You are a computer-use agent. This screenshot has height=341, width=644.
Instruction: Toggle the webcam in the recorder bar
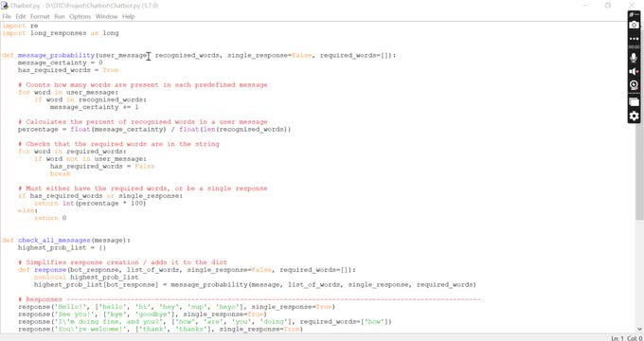tap(634, 85)
